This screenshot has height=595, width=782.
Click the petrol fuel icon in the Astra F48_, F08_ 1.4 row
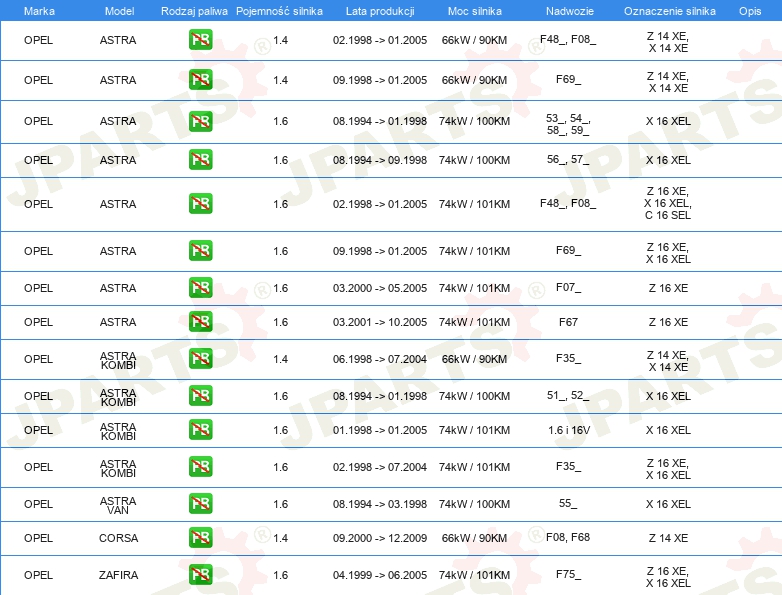click(x=200, y=40)
